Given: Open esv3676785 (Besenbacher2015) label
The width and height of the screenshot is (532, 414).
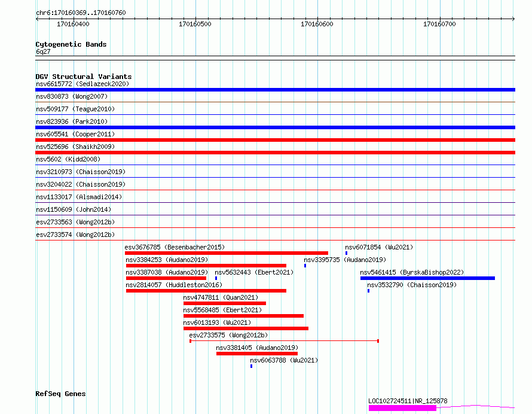Looking at the screenshot, I should click(x=175, y=247).
